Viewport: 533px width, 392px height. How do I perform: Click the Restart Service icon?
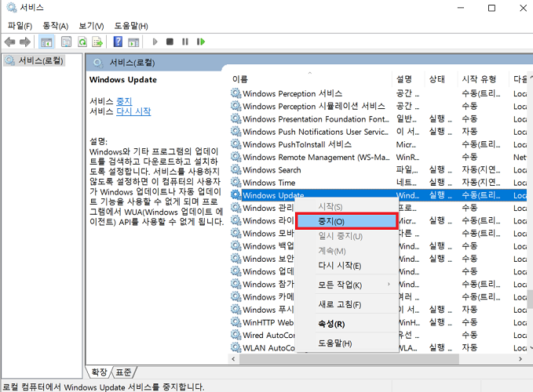[201, 42]
